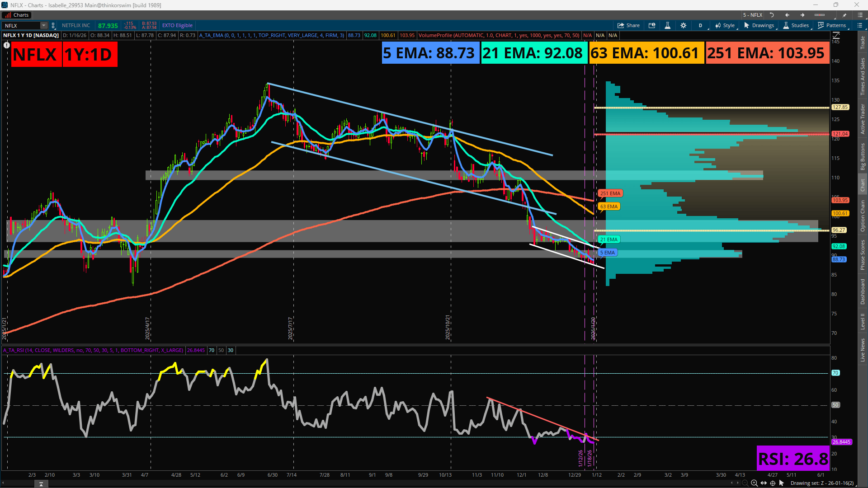Image resolution: width=868 pixels, height=488 pixels.
Task: Toggle the symbol link icon beside NFLX box
Action: click(53, 25)
